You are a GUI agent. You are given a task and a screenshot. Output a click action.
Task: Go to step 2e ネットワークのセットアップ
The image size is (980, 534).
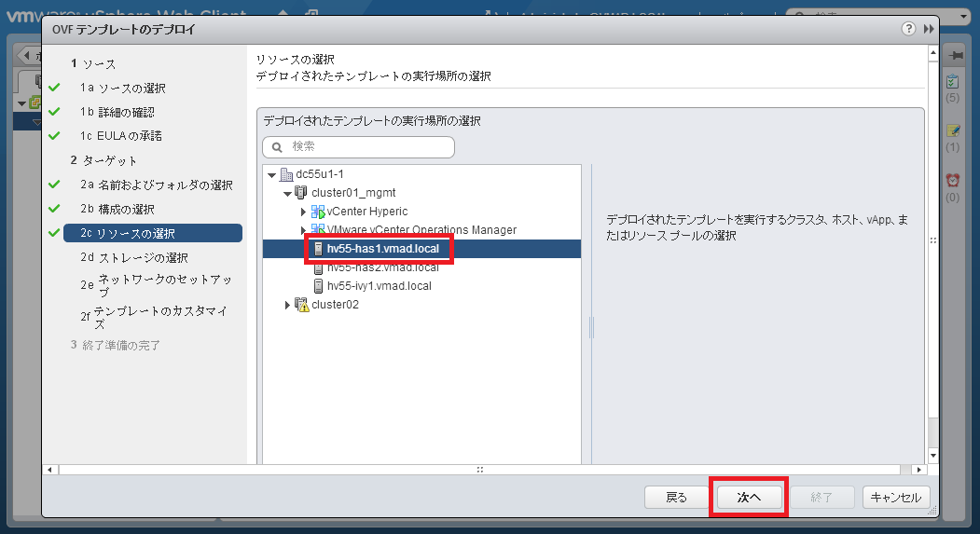click(x=157, y=285)
